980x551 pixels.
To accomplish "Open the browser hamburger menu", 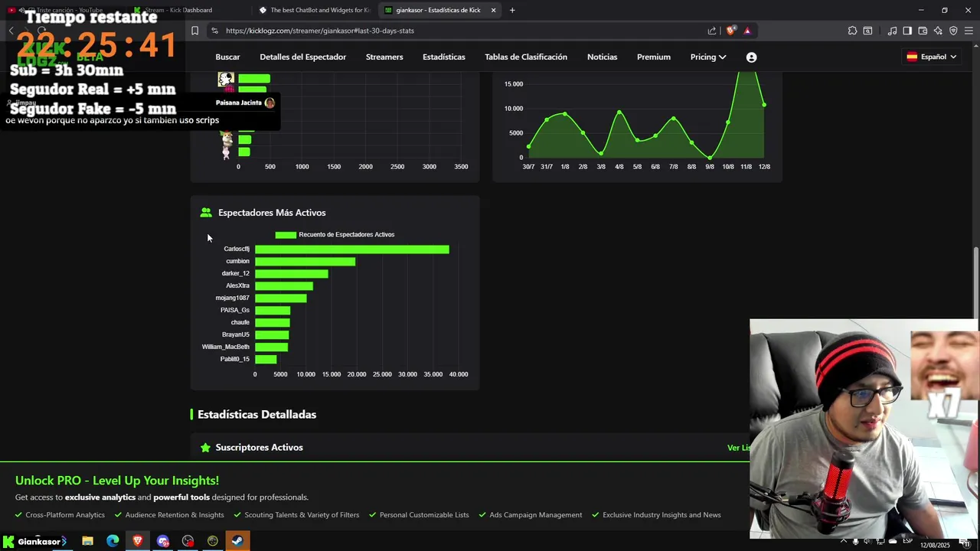I will tap(969, 31).
